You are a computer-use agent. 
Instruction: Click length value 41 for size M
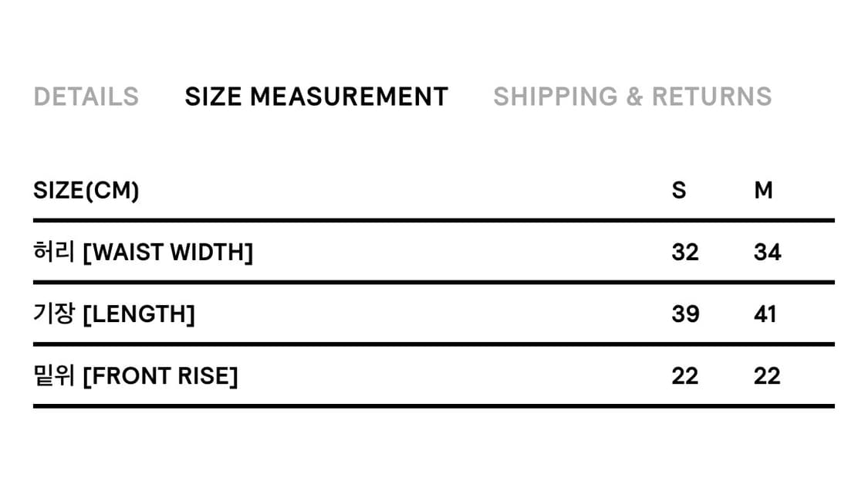(x=765, y=314)
